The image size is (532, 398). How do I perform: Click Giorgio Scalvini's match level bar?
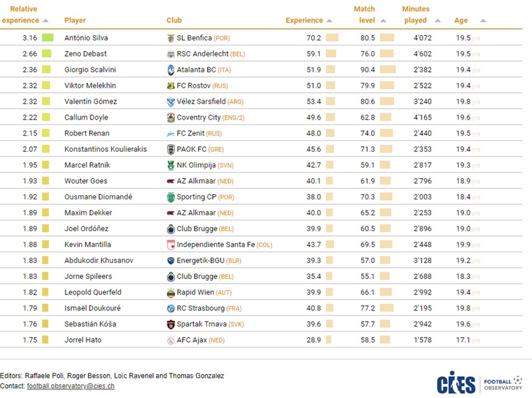(388, 70)
